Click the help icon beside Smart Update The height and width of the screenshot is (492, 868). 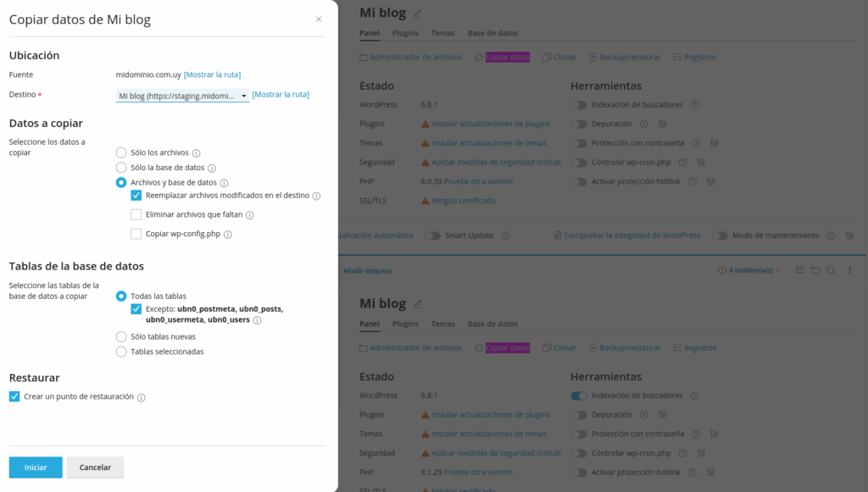(505, 235)
